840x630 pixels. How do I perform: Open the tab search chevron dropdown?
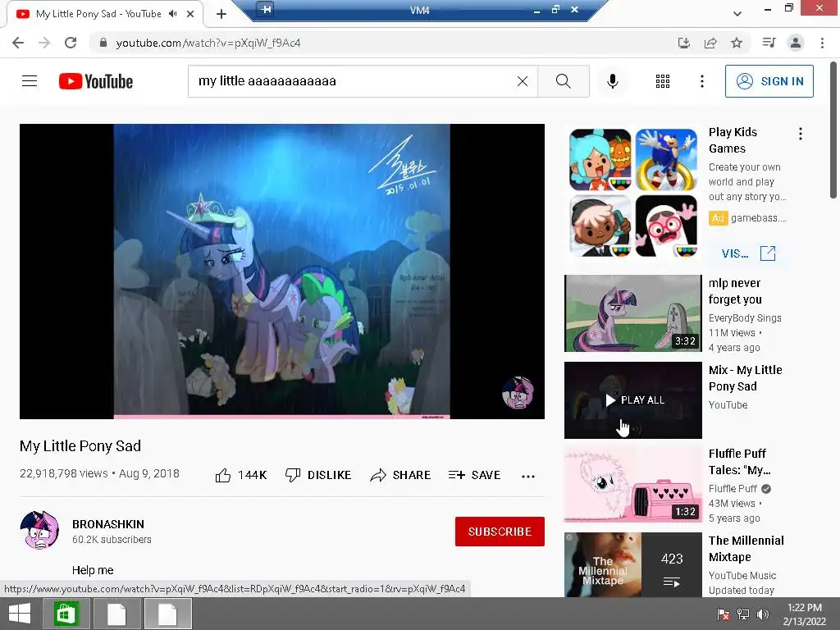737,14
